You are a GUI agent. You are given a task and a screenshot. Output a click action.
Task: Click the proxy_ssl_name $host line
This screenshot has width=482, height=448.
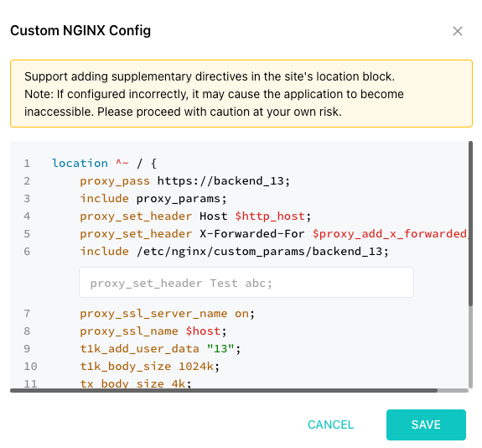pos(153,331)
